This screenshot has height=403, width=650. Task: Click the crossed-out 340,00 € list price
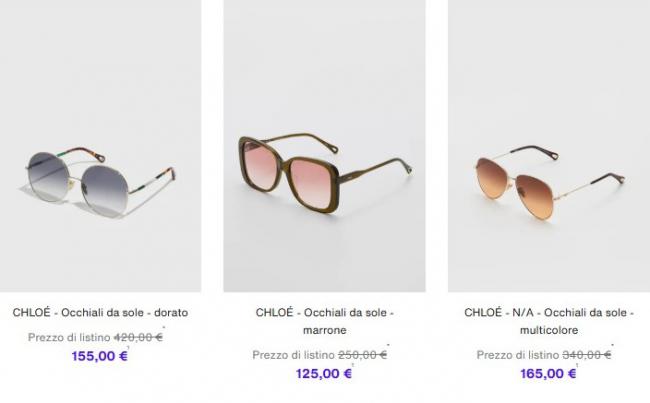(587, 355)
